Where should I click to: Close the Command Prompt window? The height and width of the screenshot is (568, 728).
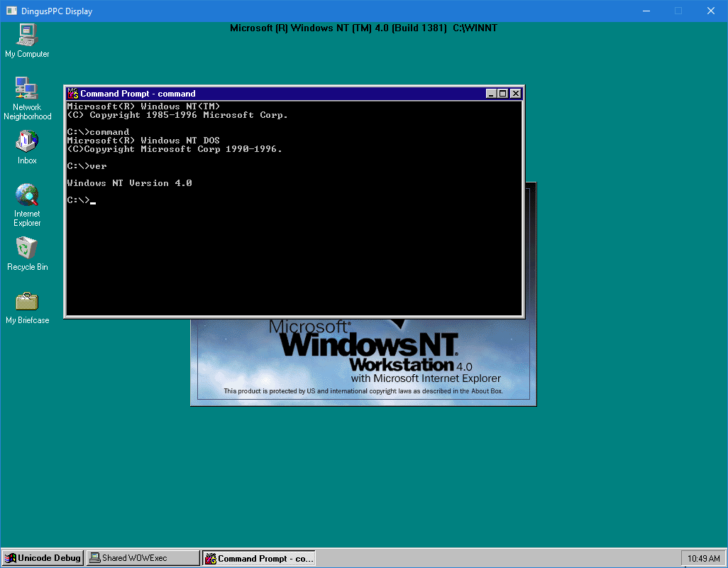point(515,93)
